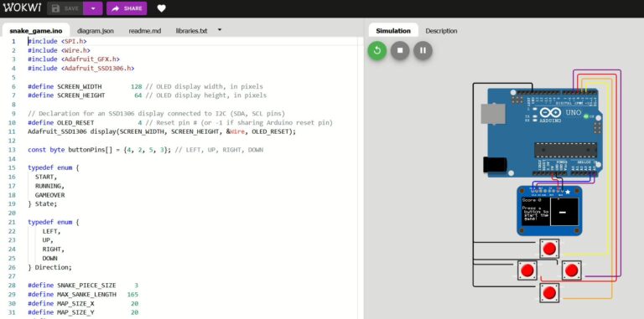The height and width of the screenshot is (319, 644).
Task: Click 'RUNNING,' enum entry
Action: pos(49,186)
